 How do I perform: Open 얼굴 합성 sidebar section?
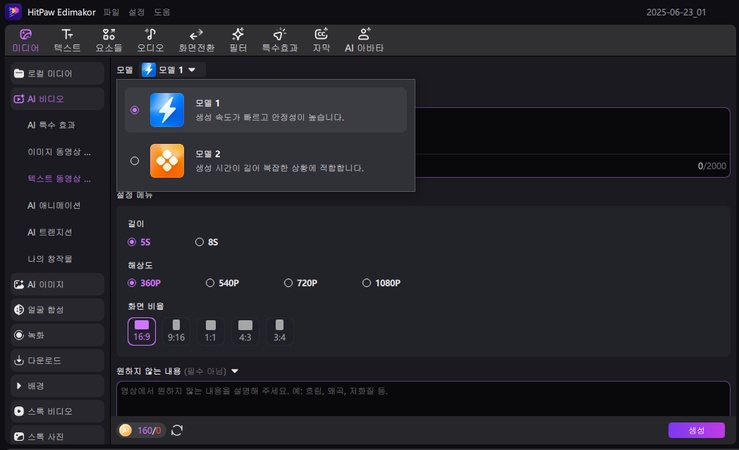point(57,310)
